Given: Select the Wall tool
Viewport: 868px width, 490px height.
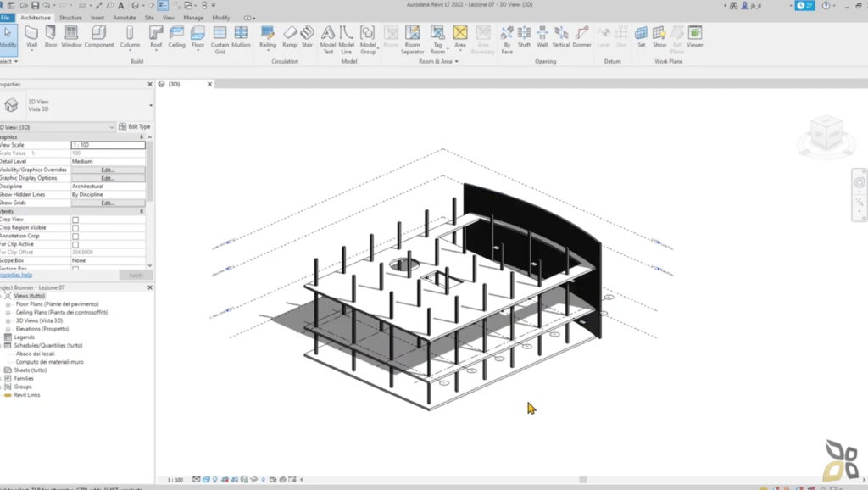Looking at the screenshot, I should pyautogui.click(x=31, y=37).
